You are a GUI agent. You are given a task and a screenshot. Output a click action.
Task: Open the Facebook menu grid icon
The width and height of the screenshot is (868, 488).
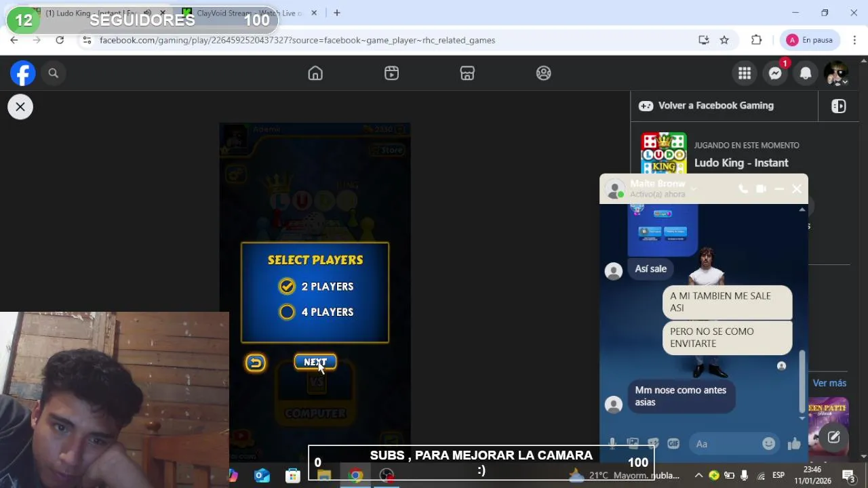pyautogui.click(x=745, y=73)
